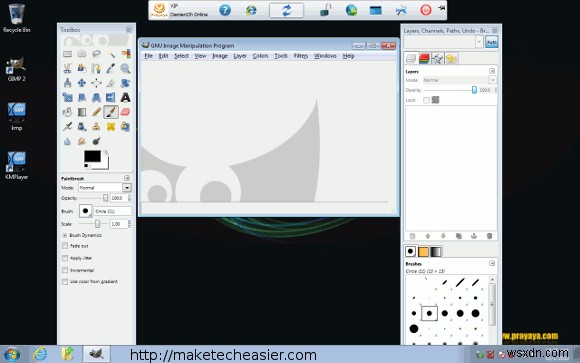Select the Blend gradient tool
Screen dimensions: 580x363
click(82, 112)
